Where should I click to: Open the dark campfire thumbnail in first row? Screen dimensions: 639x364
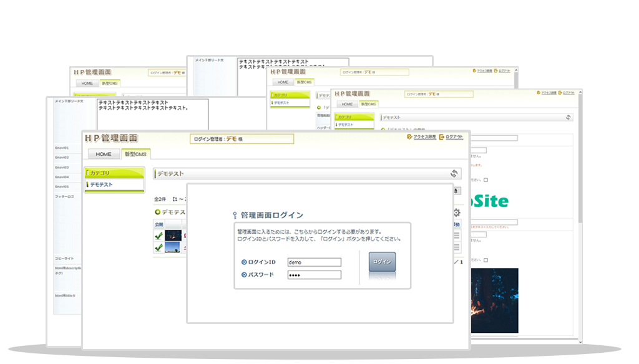pos(173,236)
